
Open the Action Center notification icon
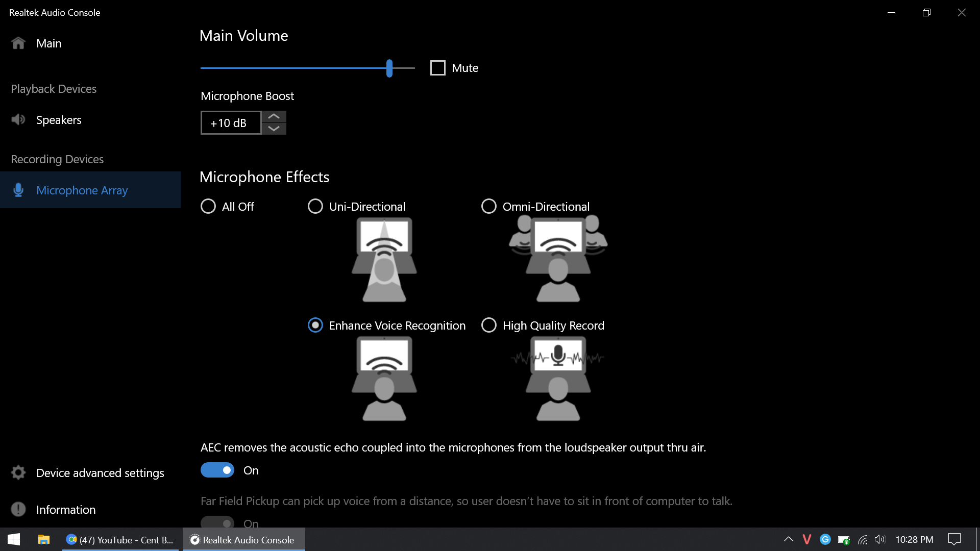[954, 539]
